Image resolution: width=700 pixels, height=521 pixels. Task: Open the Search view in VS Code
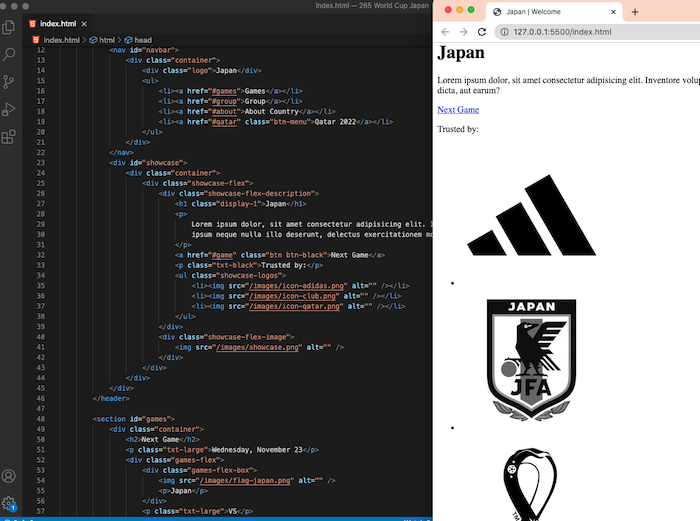tap(8, 54)
